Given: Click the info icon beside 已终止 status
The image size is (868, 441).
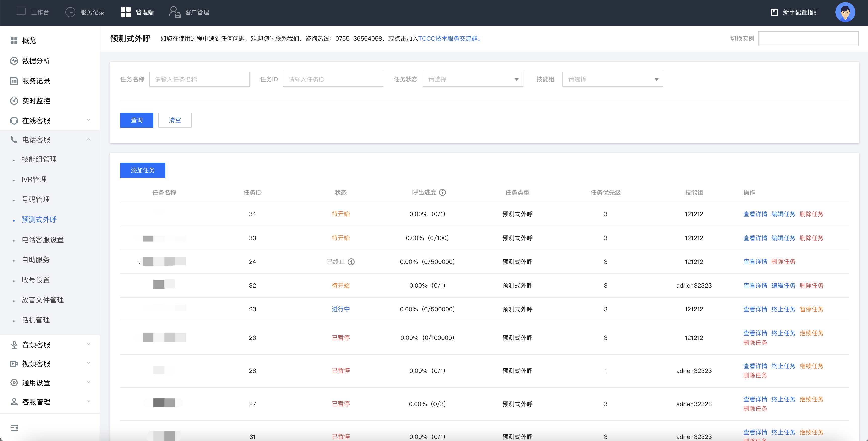Looking at the screenshot, I should point(351,262).
